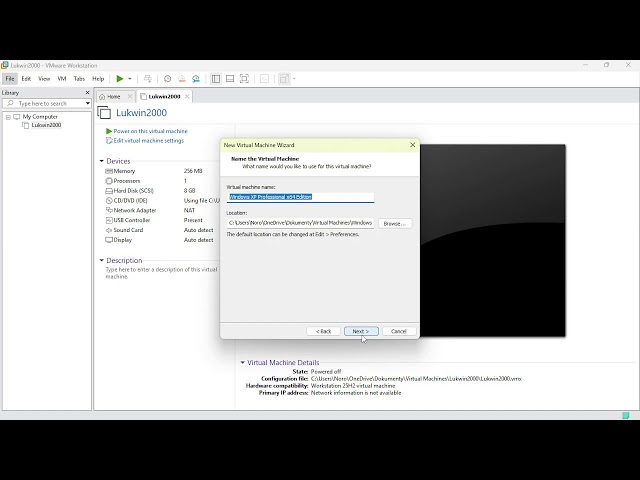Click the Next button in wizard
640x480 pixels.
click(x=361, y=331)
